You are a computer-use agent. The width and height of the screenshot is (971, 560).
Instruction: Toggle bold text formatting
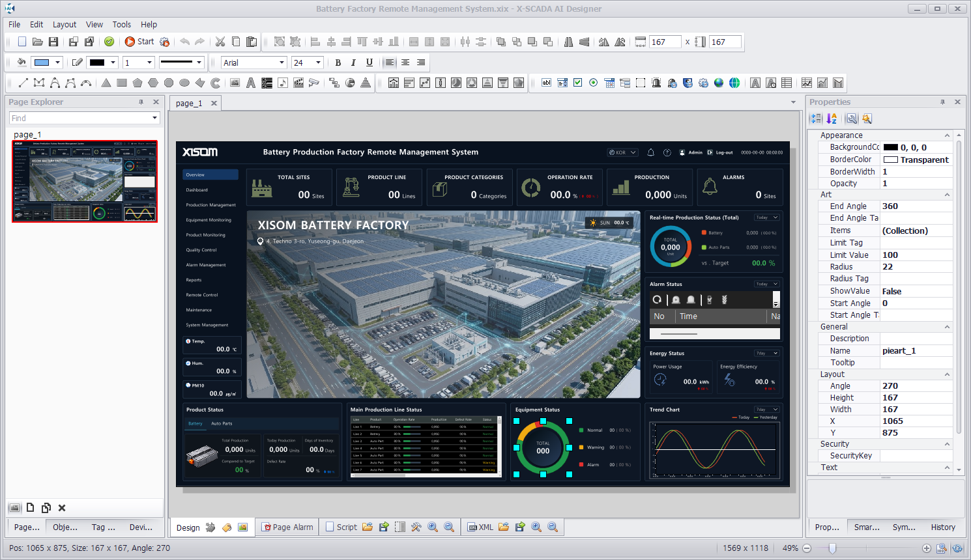(338, 63)
